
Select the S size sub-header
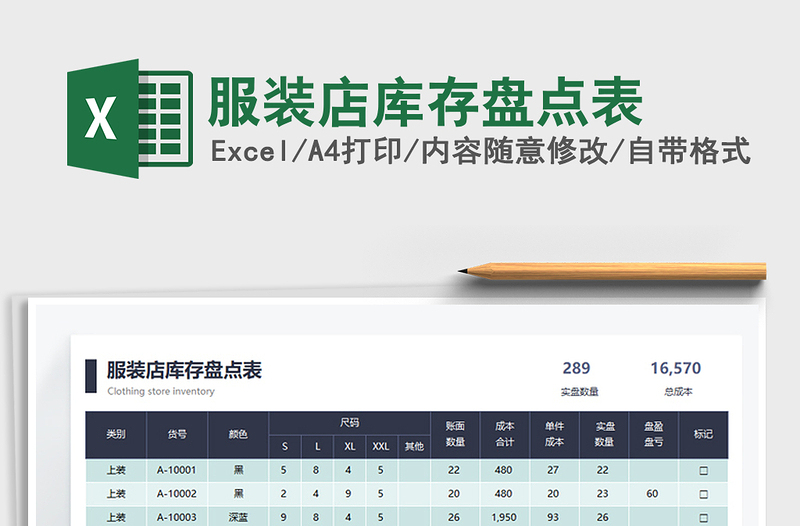[285, 446]
